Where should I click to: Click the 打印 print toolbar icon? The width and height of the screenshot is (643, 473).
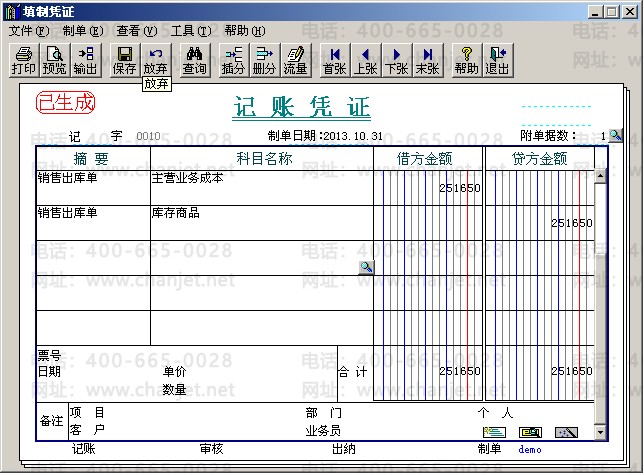tap(24, 61)
